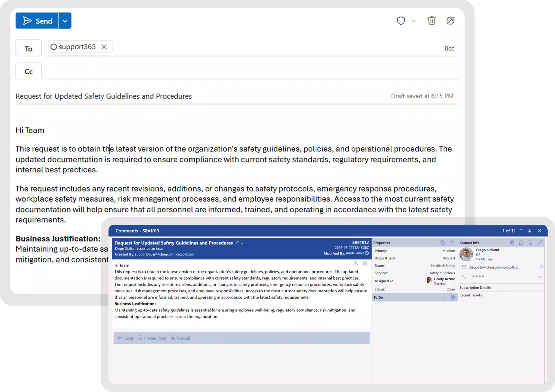The width and height of the screenshot is (555, 392).
Task: Remove support365 recipient with the X
Action: (x=104, y=47)
